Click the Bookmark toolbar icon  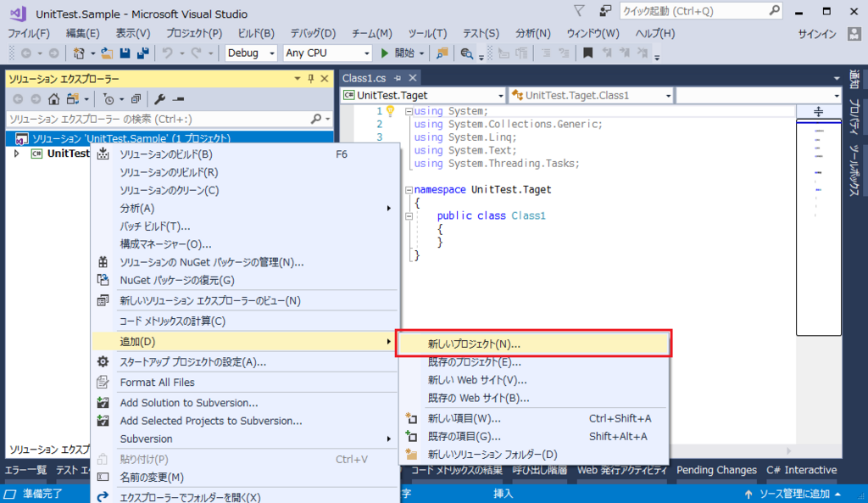pos(588,53)
